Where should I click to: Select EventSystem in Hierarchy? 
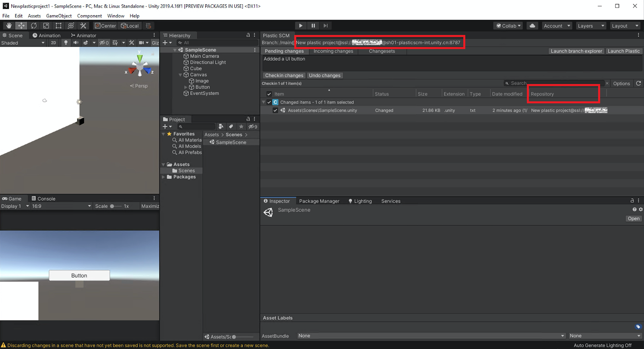coord(204,93)
